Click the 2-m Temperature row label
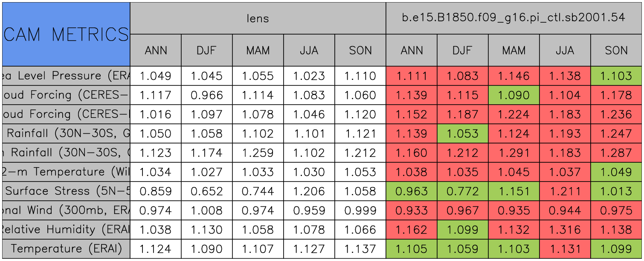 66,172
